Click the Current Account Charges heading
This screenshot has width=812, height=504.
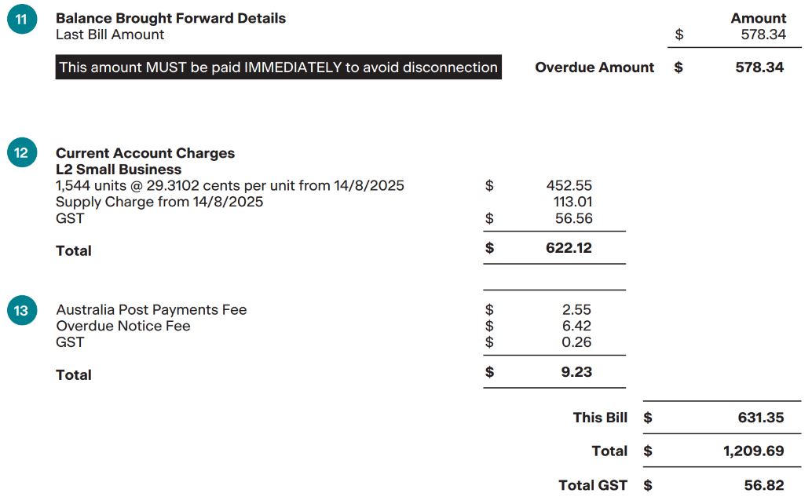[x=145, y=153]
